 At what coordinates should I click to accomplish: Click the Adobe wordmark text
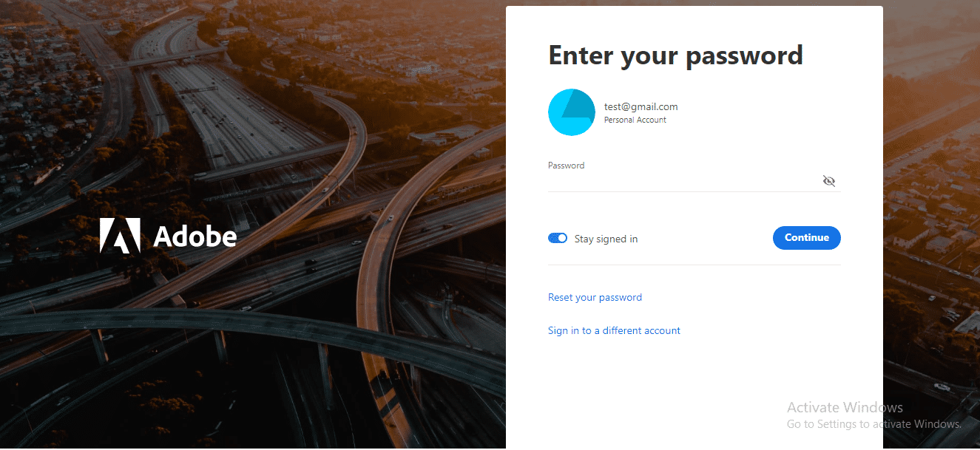point(195,236)
